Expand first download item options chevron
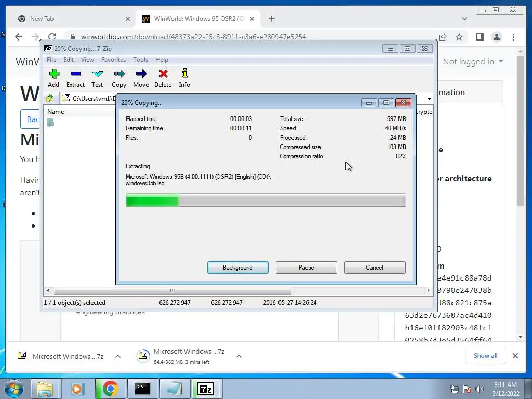 (118, 356)
